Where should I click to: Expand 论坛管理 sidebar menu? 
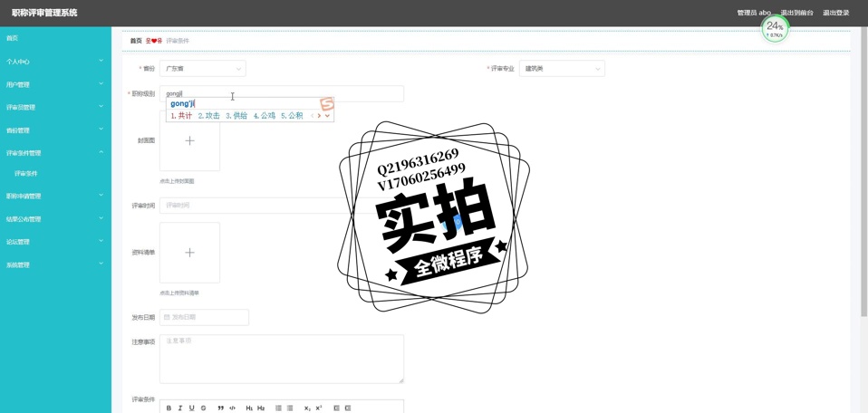55,242
